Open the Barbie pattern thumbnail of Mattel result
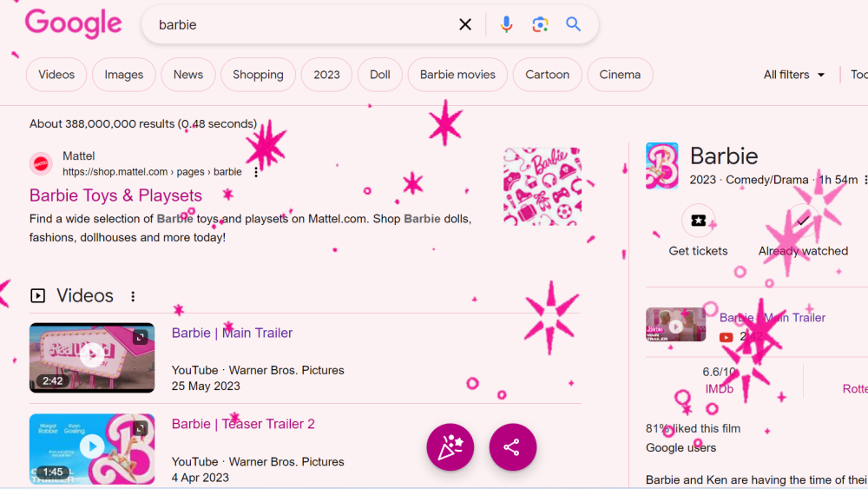 542,186
